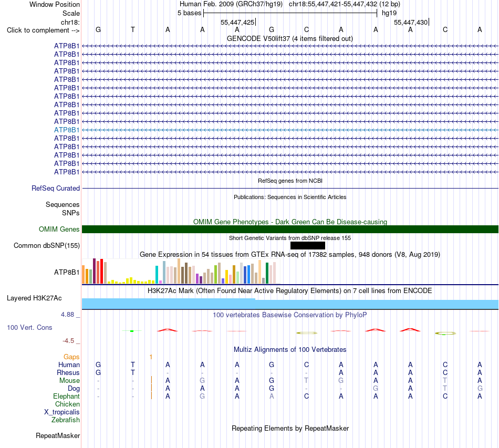
Task: Click the 'Zebrafish' alignment species label
Action: point(66,420)
